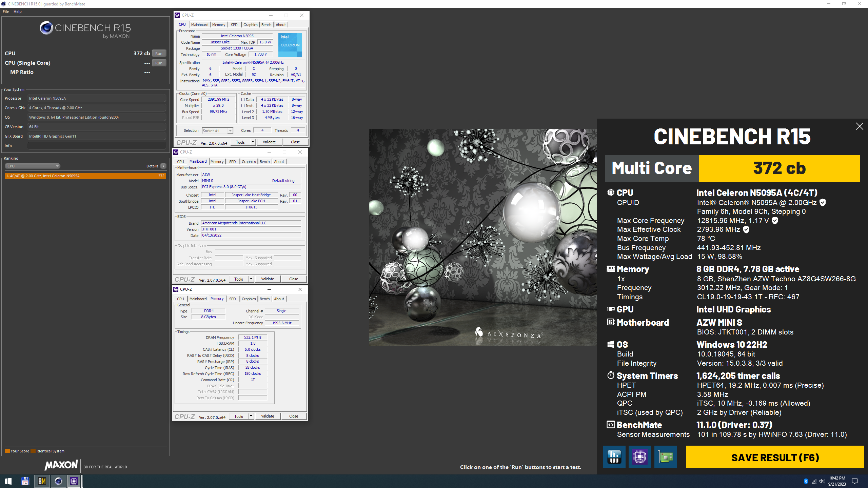Open Bench tab in top CPU-Z window
The height and width of the screenshot is (488, 868).
click(x=267, y=25)
